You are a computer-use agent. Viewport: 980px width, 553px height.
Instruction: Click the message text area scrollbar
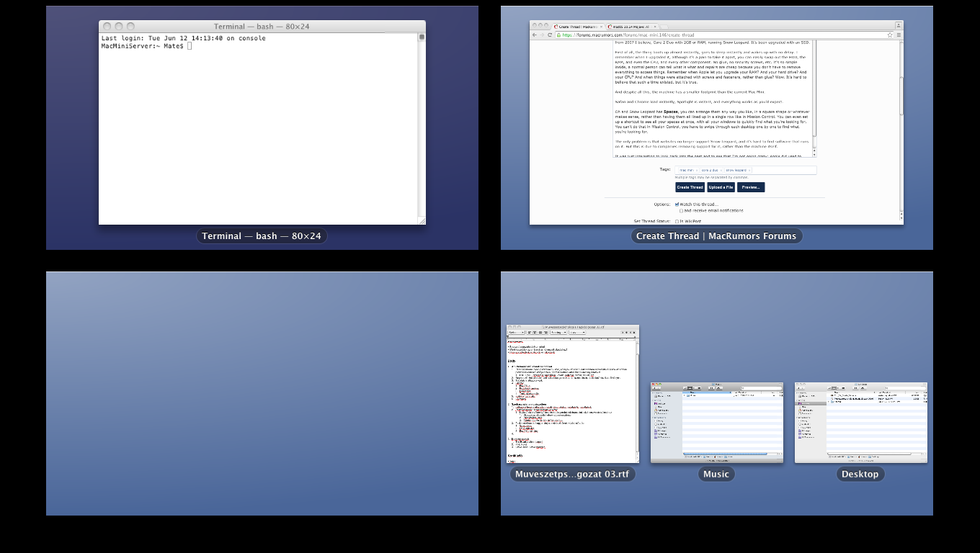pyautogui.click(x=815, y=97)
